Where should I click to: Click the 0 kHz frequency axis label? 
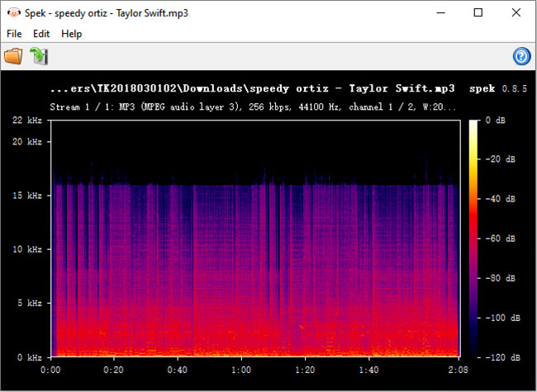(30, 357)
